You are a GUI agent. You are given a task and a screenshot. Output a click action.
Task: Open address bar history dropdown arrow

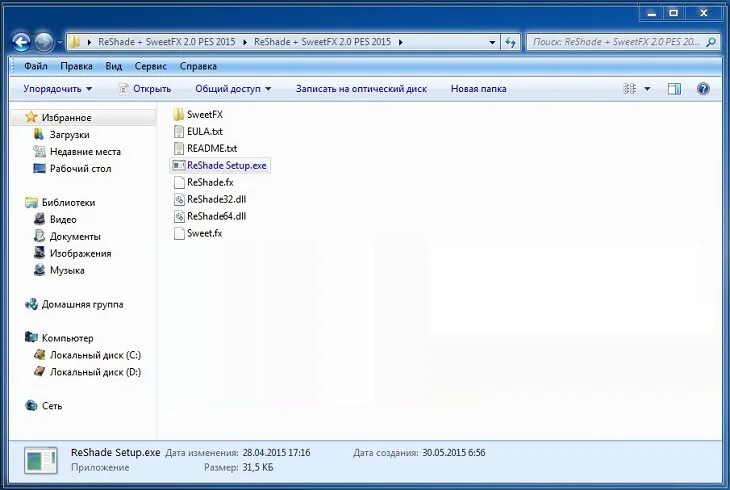click(492, 42)
